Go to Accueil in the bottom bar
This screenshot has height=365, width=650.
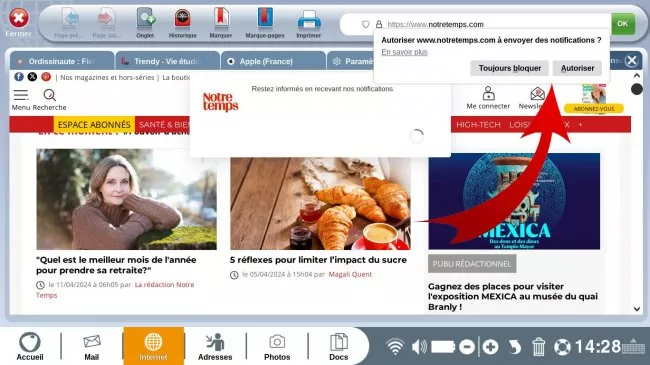click(x=30, y=346)
